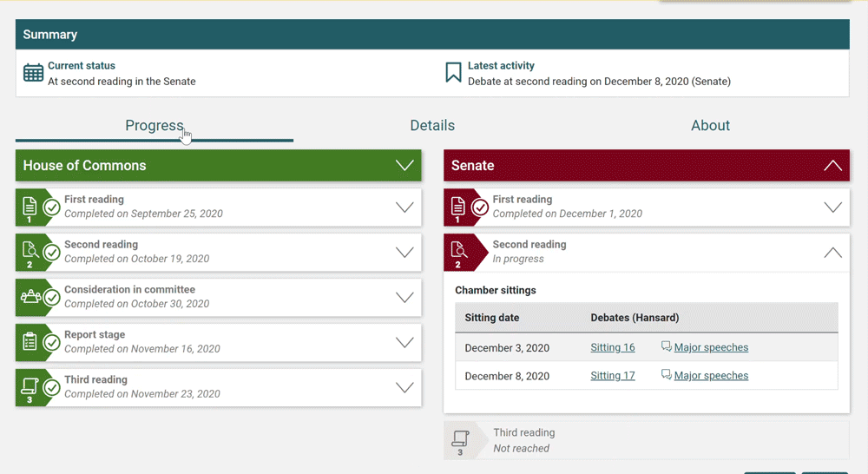Switch to the Details tab
The height and width of the screenshot is (474, 868).
tap(432, 126)
